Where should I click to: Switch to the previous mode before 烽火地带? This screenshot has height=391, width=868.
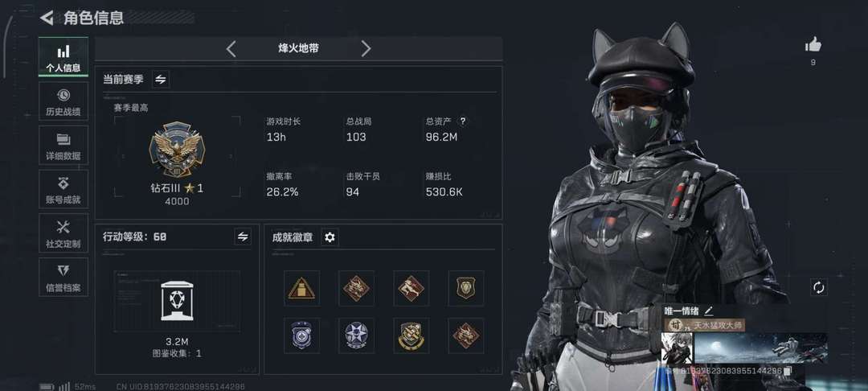231,49
